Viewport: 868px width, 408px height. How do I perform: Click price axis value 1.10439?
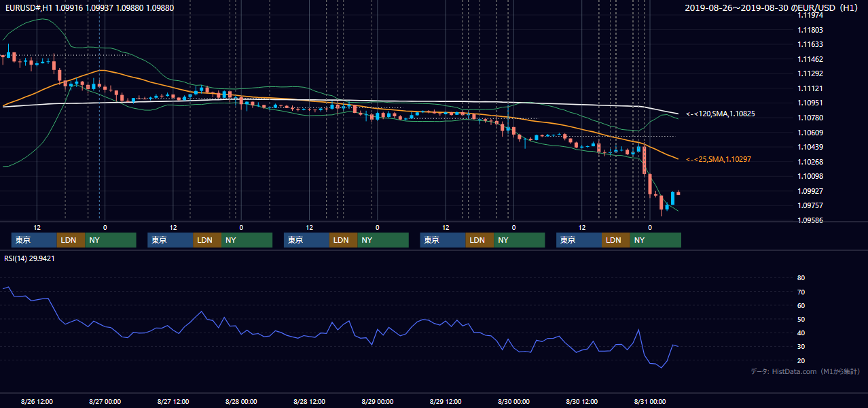click(x=810, y=147)
